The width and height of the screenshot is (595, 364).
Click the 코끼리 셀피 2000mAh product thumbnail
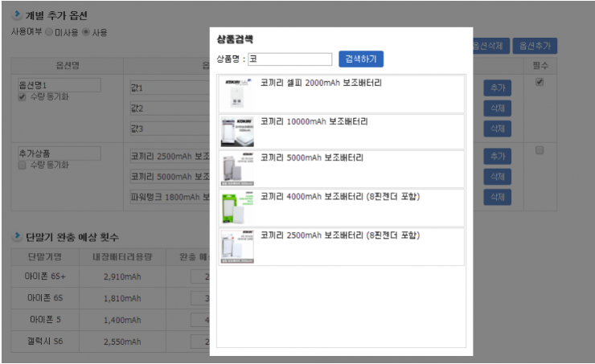[x=236, y=94]
